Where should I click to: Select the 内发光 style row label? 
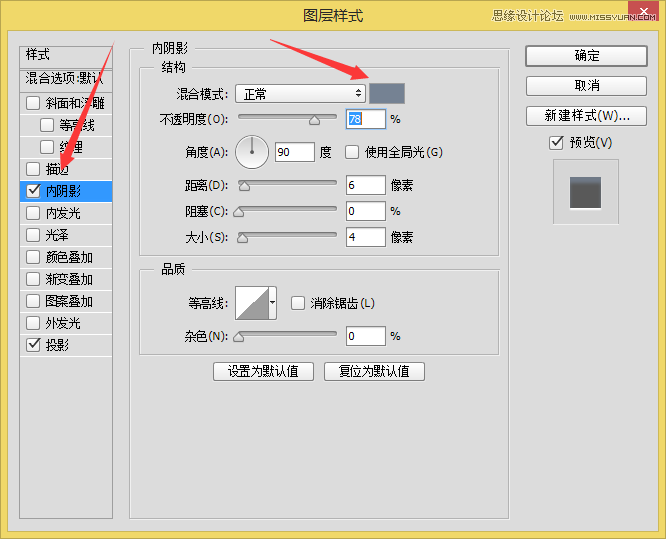(63, 213)
